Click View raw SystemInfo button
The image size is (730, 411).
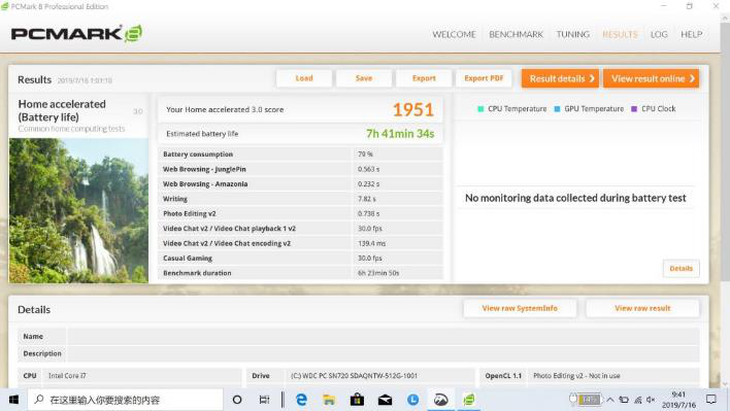[519, 308]
